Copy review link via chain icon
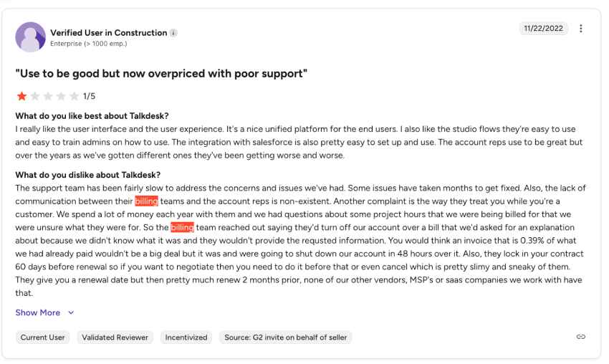609x364 pixels. click(x=581, y=337)
